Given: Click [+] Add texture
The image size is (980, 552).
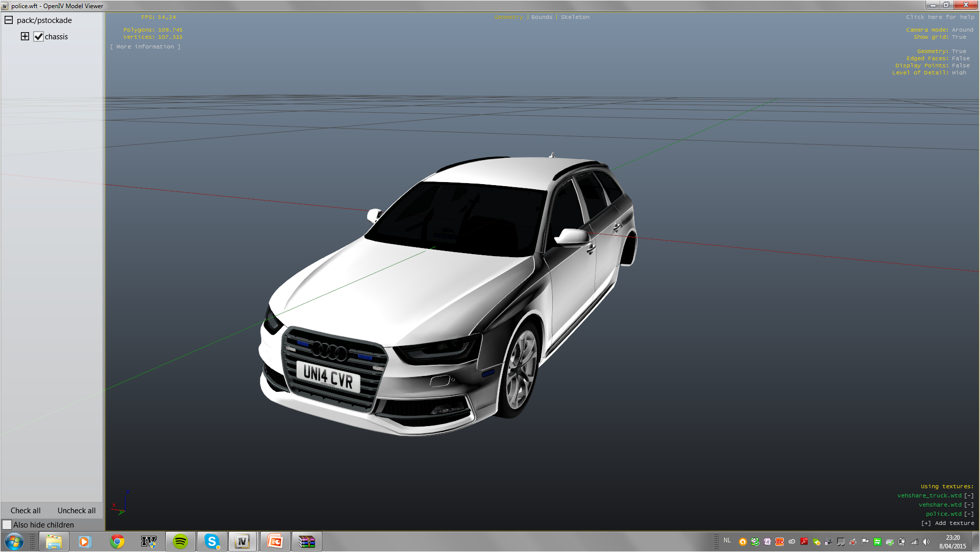Looking at the screenshot, I should pos(947,523).
